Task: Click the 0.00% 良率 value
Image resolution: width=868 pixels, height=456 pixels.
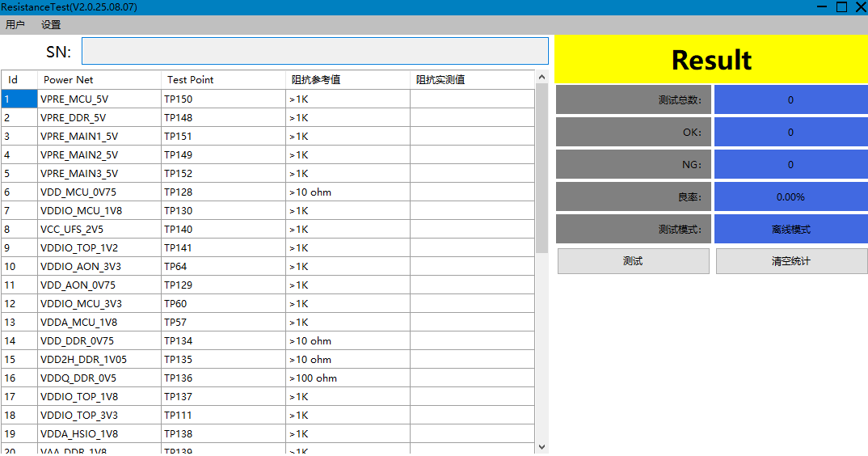Action: point(791,196)
